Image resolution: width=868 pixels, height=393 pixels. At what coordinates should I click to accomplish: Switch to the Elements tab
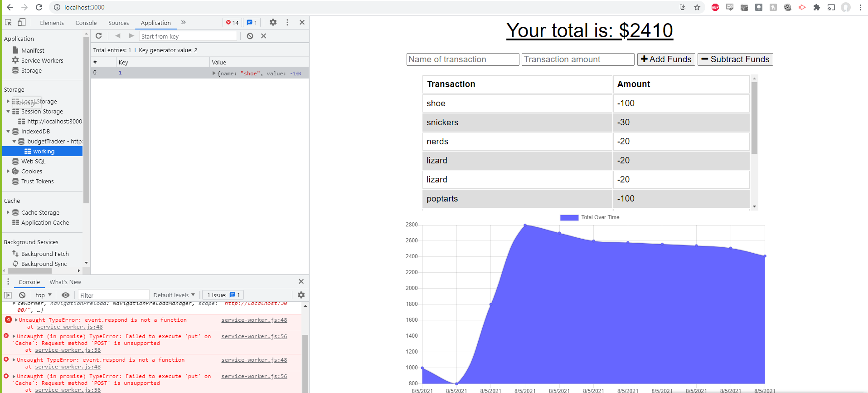pyautogui.click(x=52, y=23)
